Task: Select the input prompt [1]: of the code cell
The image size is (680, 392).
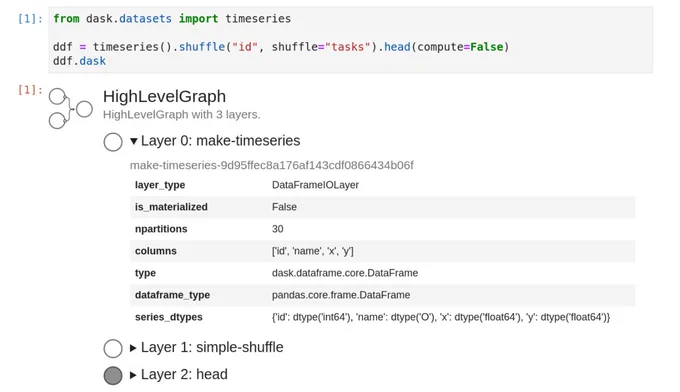Action: click(x=30, y=19)
